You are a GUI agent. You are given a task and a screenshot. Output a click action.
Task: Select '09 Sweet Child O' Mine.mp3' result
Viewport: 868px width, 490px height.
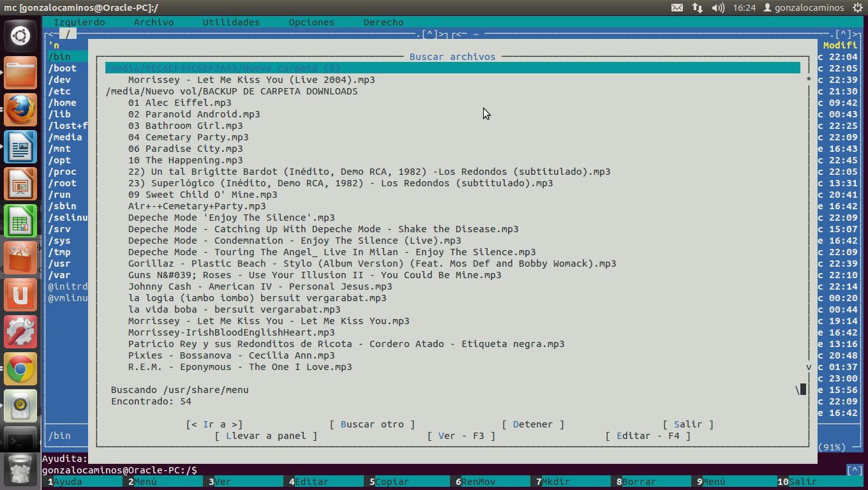click(x=202, y=195)
